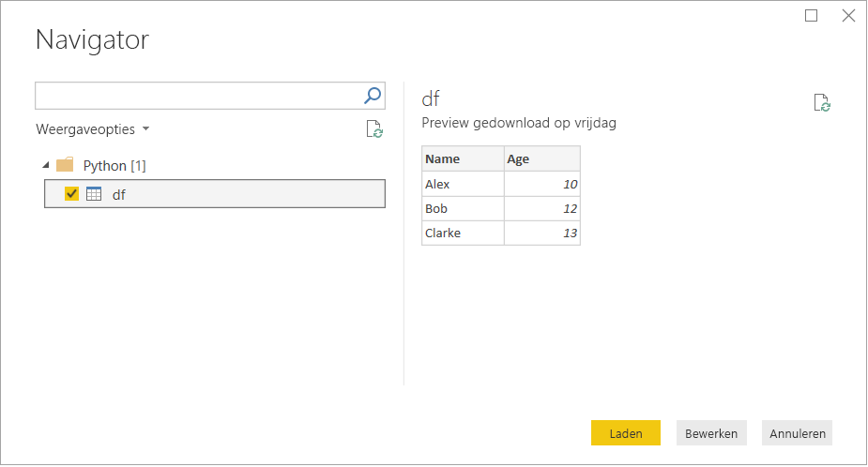This screenshot has height=467, width=868.
Task: Toggle the df table checkbox
Action: pos(71,194)
